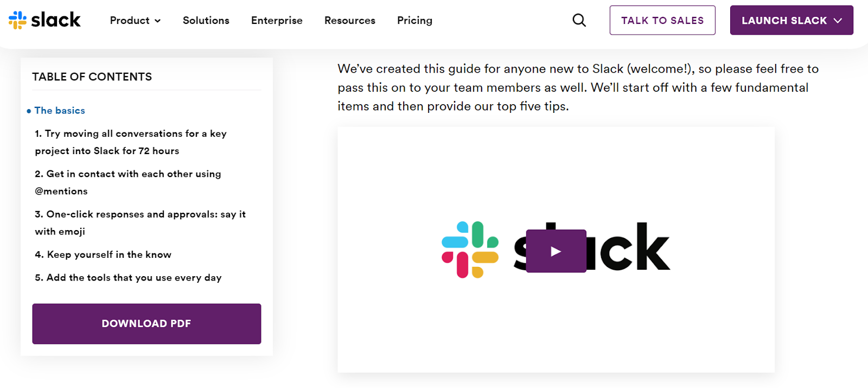Click the Slack logo in the header
868x388 pixels.
[x=44, y=20]
